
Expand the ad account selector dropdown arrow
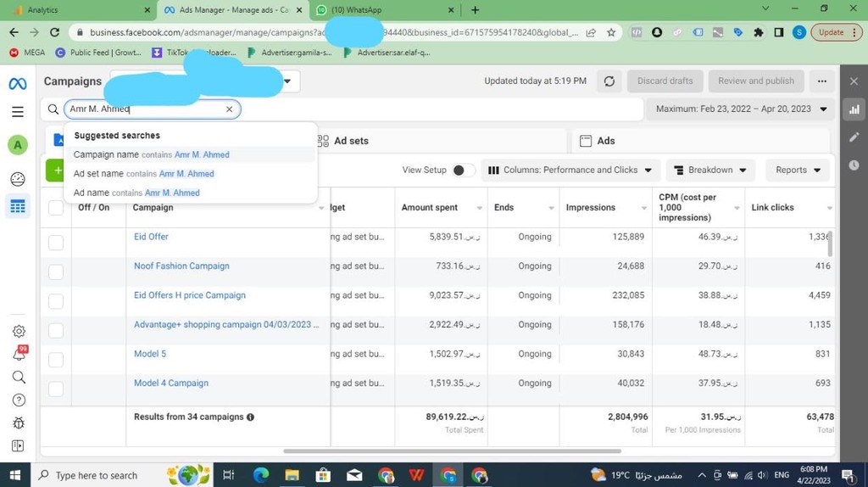click(x=287, y=81)
